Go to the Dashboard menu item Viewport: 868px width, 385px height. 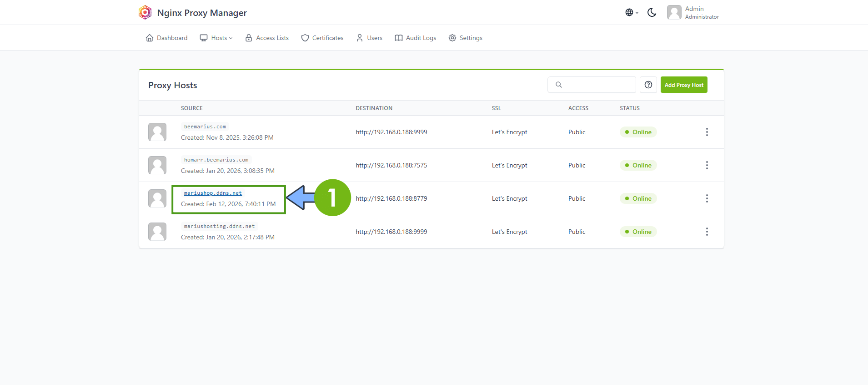166,38
